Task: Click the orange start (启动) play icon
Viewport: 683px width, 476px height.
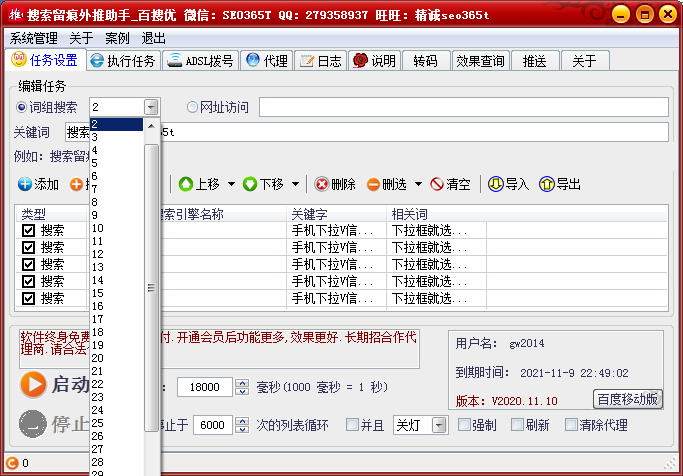Action: click(33, 385)
